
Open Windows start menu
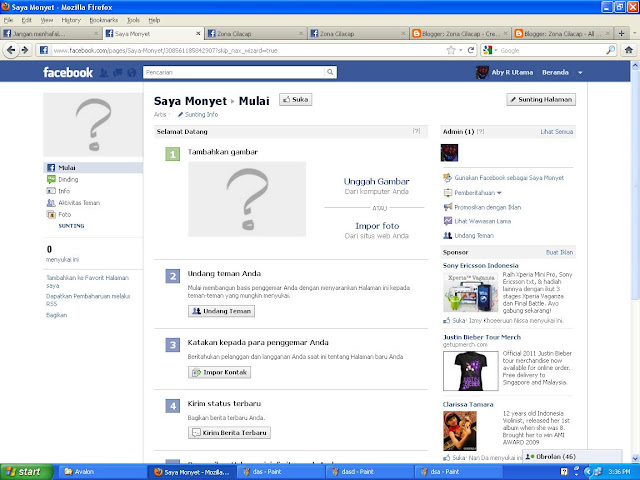coord(27,472)
